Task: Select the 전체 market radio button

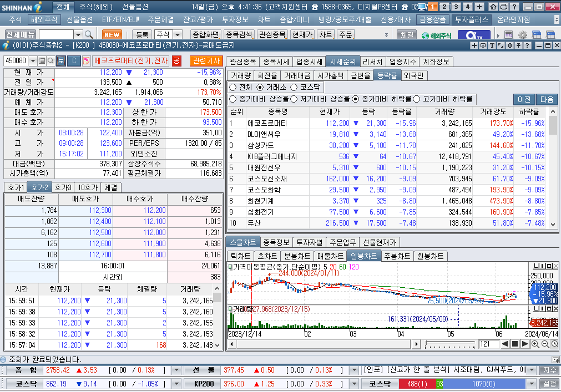Action: coord(233,87)
